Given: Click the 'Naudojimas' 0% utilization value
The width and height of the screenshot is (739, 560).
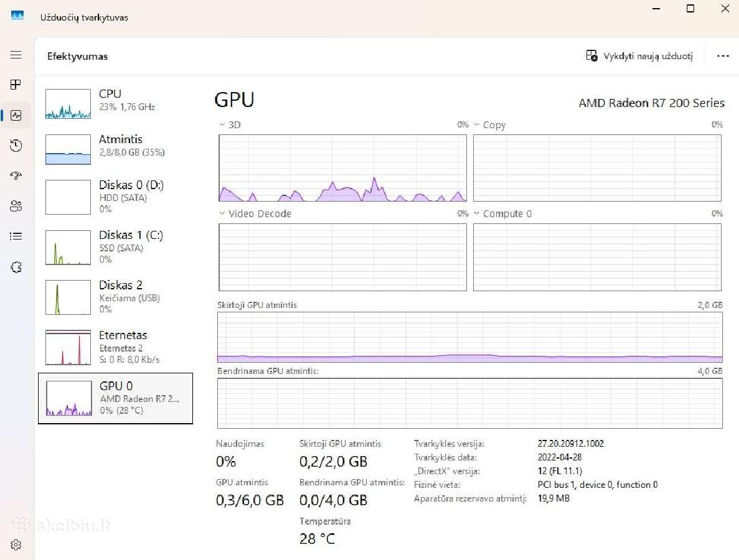Looking at the screenshot, I should coord(226,462).
